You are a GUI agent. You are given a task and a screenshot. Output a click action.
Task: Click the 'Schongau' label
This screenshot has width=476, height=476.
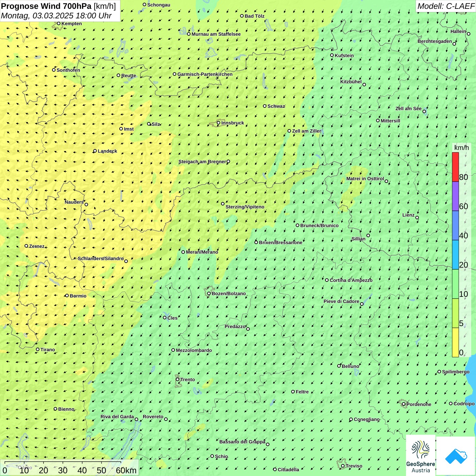(159, 5)
